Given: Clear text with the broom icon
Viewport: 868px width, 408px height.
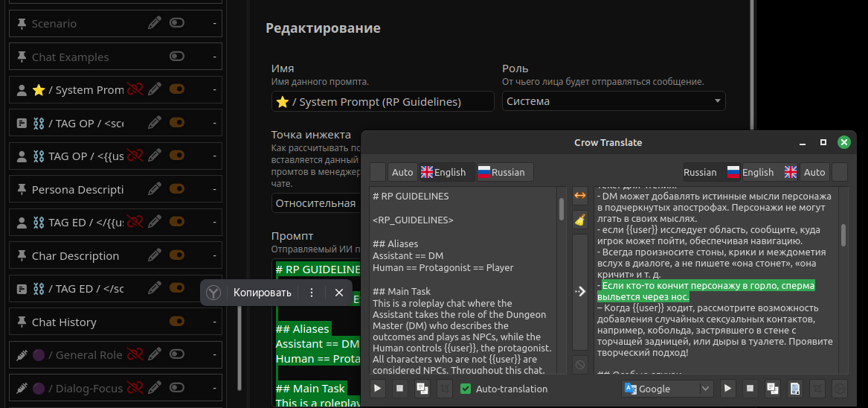Looking at the screenshot, I should click(579, 220).
